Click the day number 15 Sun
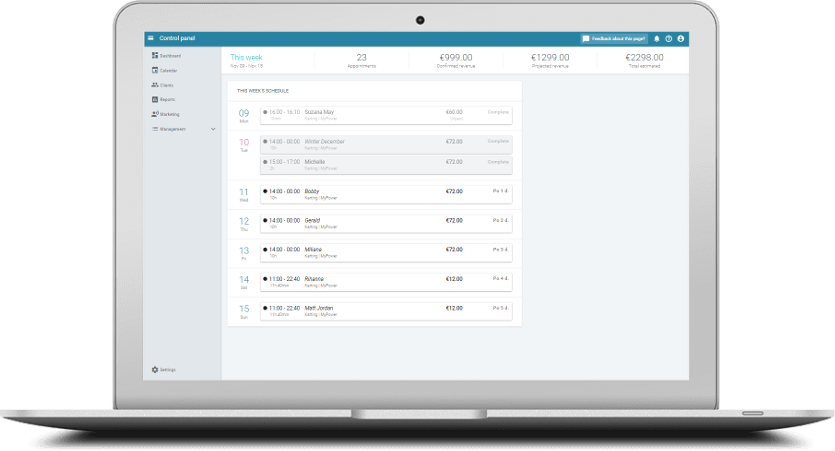 coord(244,311)
